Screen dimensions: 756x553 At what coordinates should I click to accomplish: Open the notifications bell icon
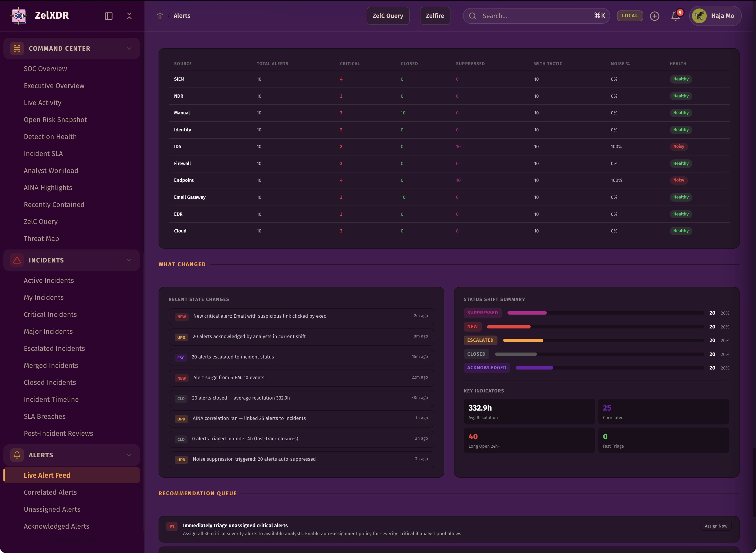(x=675, y=16)
